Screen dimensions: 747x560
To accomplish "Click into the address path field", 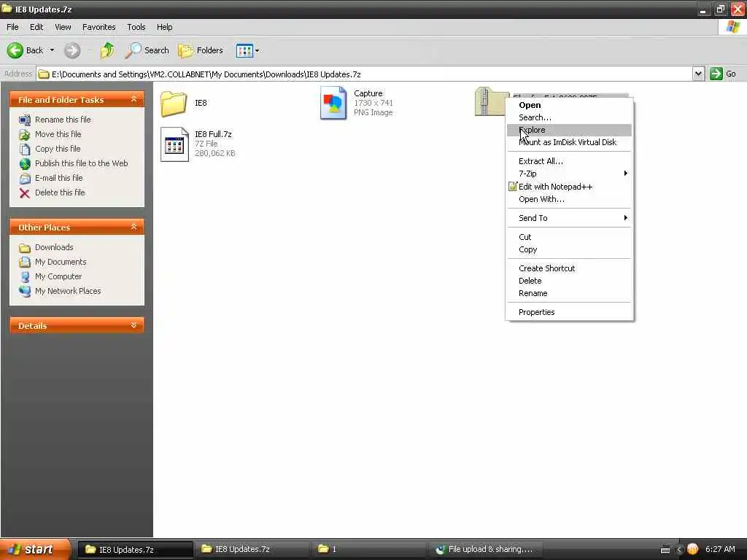I will (365, 74).
